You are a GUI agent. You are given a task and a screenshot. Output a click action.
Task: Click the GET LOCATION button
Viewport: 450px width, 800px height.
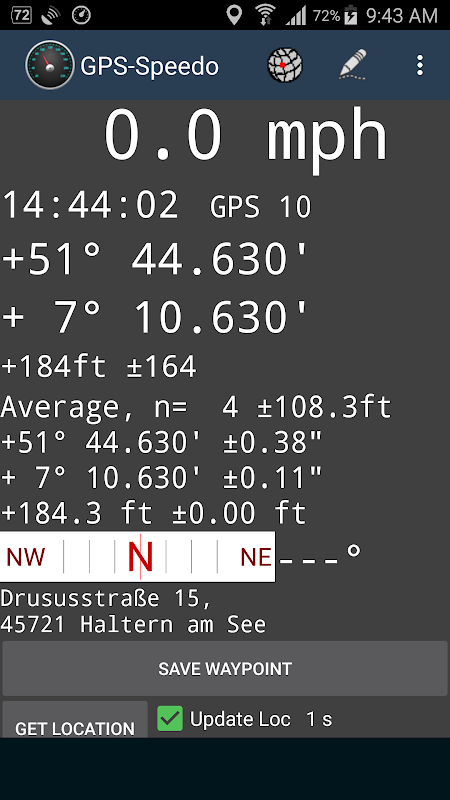(x=75, y=720)
